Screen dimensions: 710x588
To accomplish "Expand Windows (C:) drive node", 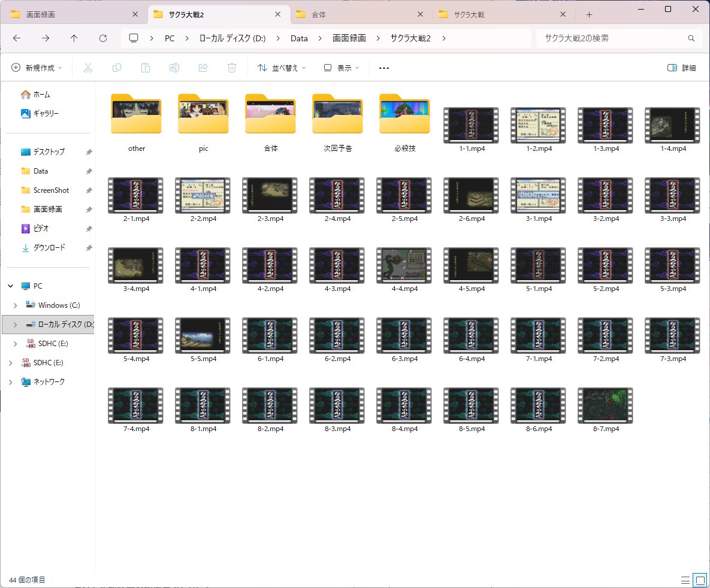I will click(16, 305).
